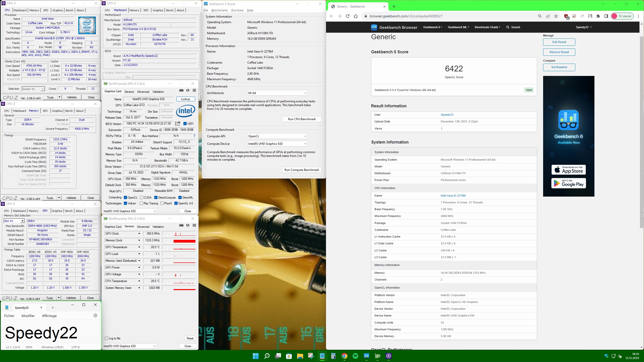
Task: Click the Run CPU Benchmark button
Action: (x=302, y=119)
